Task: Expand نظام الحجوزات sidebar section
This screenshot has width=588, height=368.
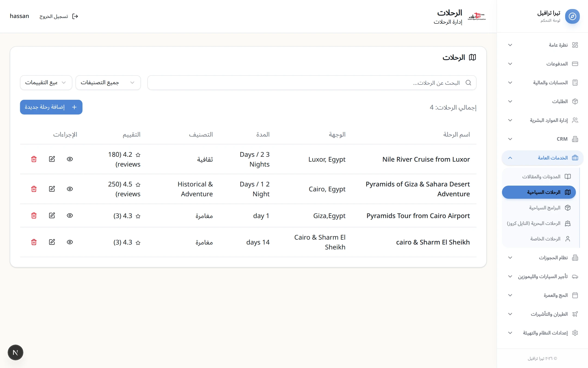Action: [542, 258]
